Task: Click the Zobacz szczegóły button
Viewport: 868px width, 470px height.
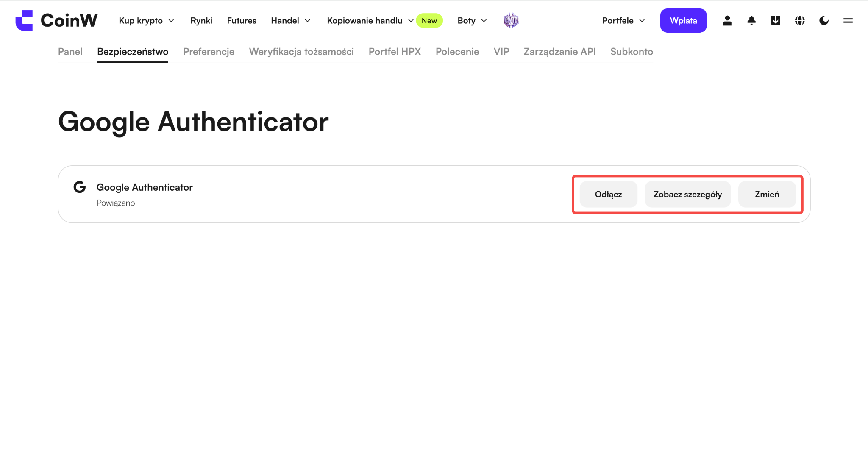Action: (x=687, y=194)
